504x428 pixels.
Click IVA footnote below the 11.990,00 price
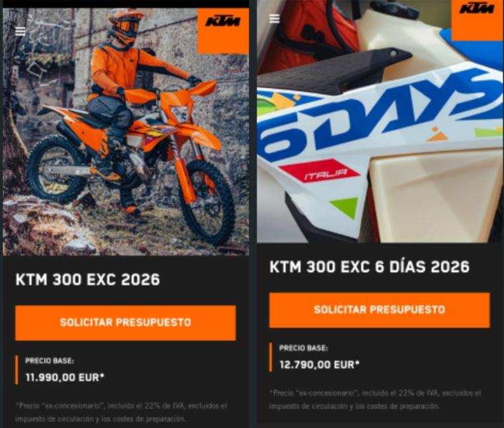(121, 413)
